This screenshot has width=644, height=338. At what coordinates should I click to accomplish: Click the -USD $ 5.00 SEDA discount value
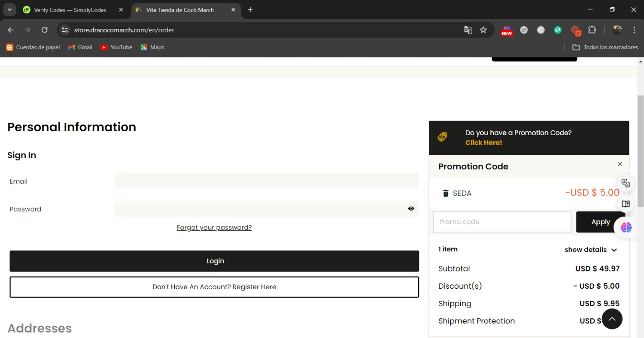[x=592, y=193]
